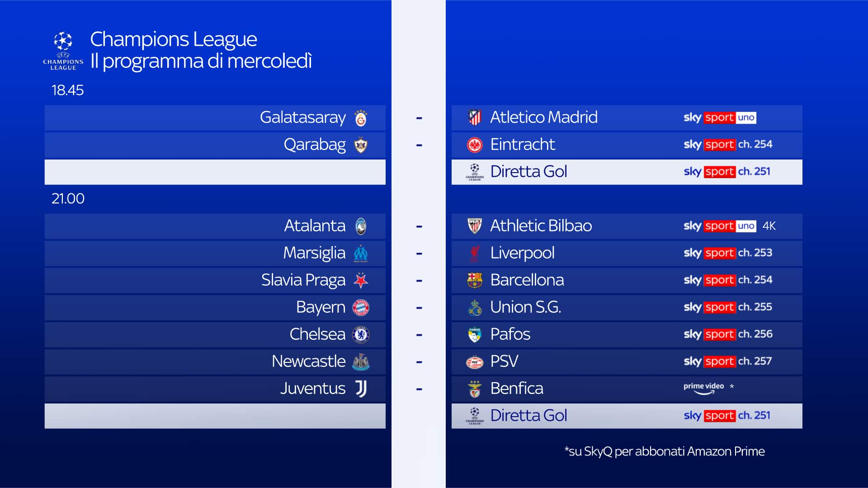Click the Amazon Prime SkyQ footnote
This screenshot has width=868, height=488.
click(x=664, y=451)
